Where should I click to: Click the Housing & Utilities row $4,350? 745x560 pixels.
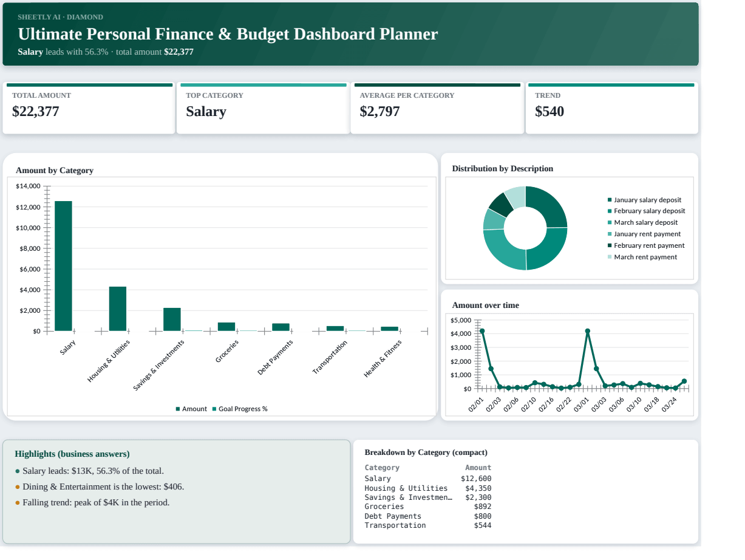click(x=428, y=488)
